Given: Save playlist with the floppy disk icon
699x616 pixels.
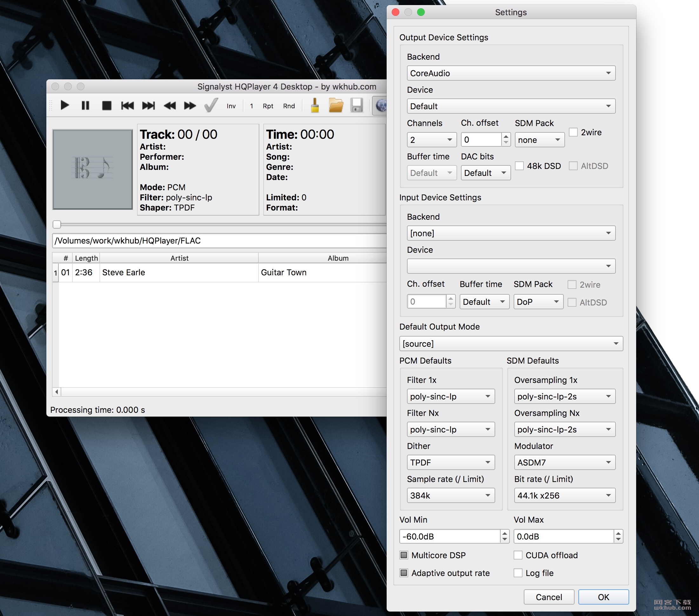Looking at the screenshot, I should (357, 105).
